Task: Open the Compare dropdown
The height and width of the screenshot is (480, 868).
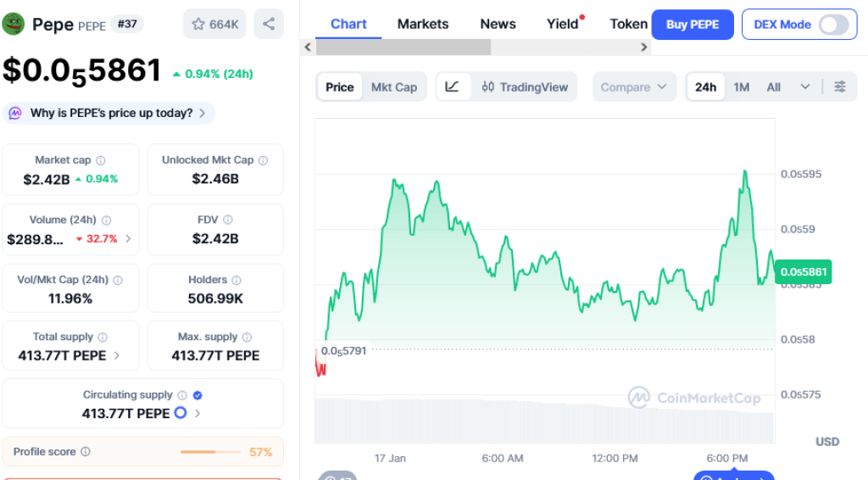Action: (634, 87)
